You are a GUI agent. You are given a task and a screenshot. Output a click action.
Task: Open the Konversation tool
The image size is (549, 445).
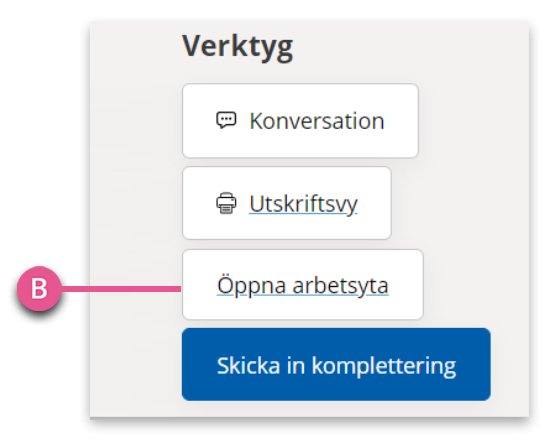[x=300, y=121]
